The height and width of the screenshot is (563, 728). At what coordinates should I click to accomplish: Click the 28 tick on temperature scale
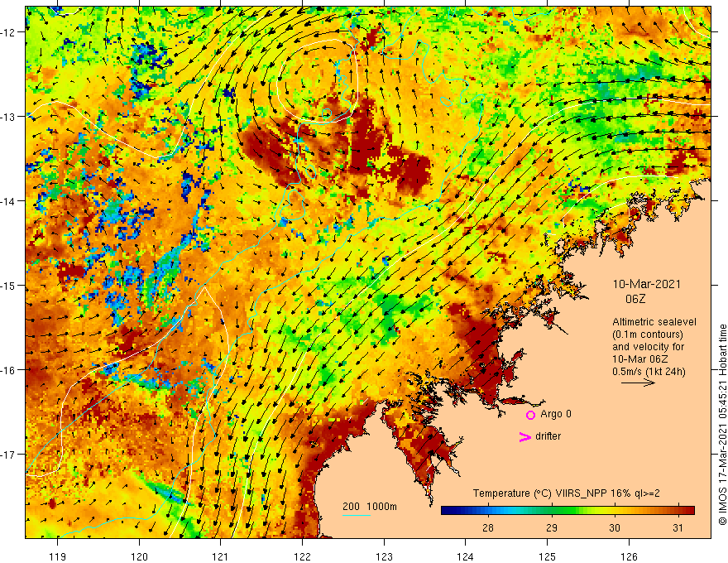click(487, 527)
